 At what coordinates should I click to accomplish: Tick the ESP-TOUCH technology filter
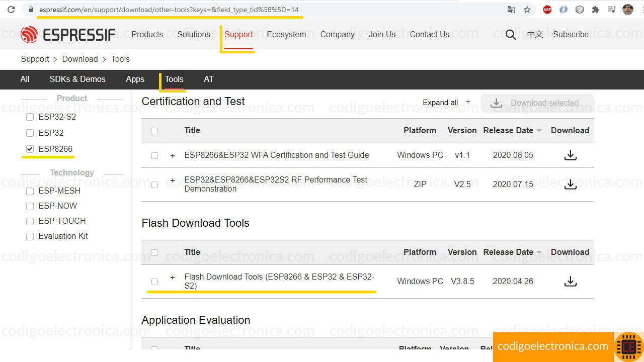pos(30,221)
